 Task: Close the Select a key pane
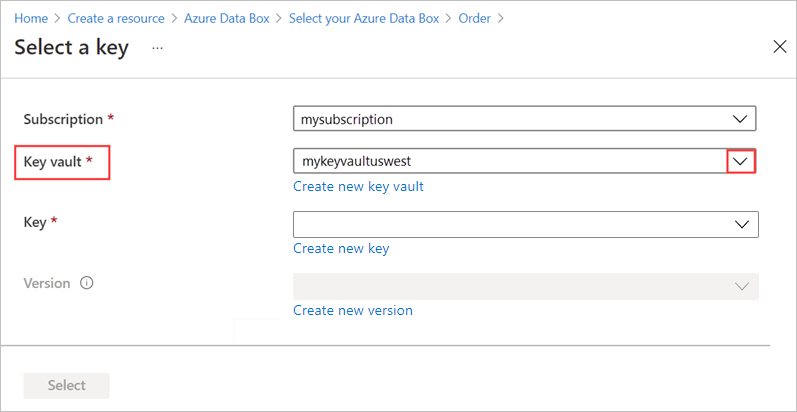point(780,47)
